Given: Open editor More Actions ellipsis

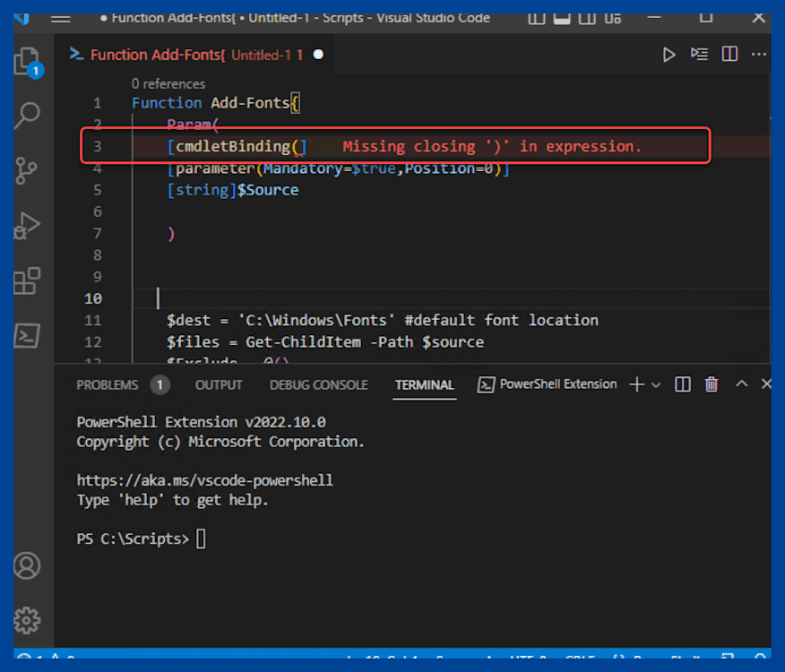Looking at the screenshot, I should click(759, 54).
